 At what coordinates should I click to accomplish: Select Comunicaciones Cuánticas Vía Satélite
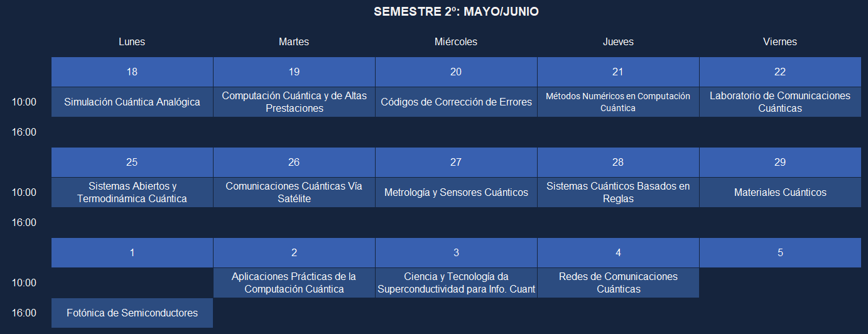[x=294, y=192]
